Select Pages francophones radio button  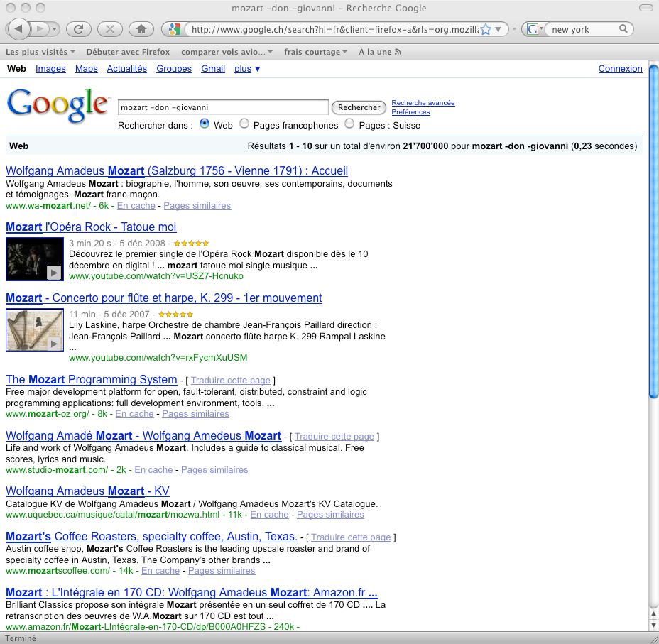coord(244,124)
